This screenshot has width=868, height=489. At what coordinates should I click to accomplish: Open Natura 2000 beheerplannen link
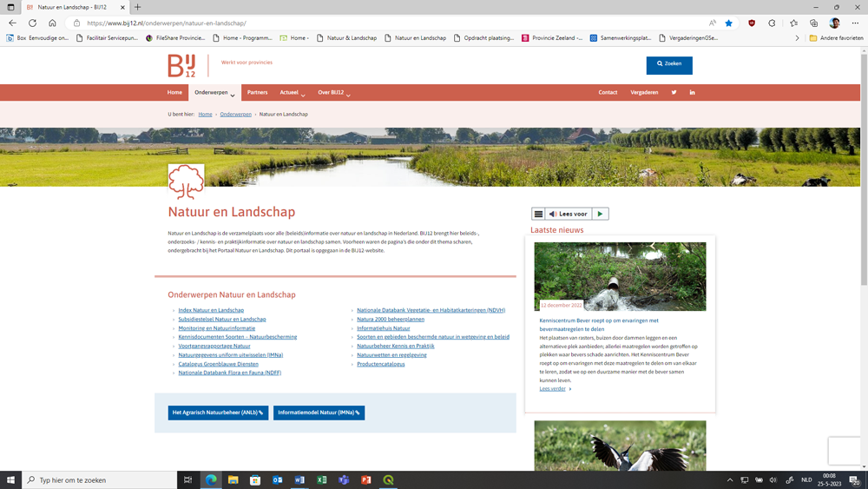coord(391,319)
